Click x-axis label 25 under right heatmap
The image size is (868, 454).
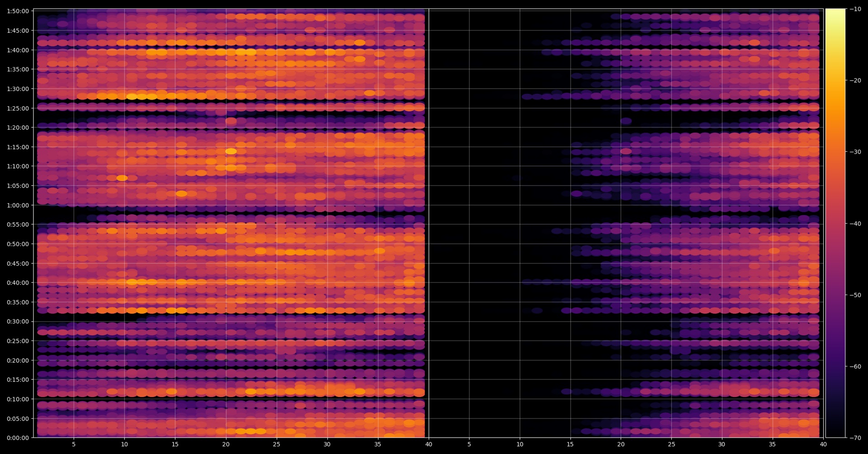click(x=671, y=445)
